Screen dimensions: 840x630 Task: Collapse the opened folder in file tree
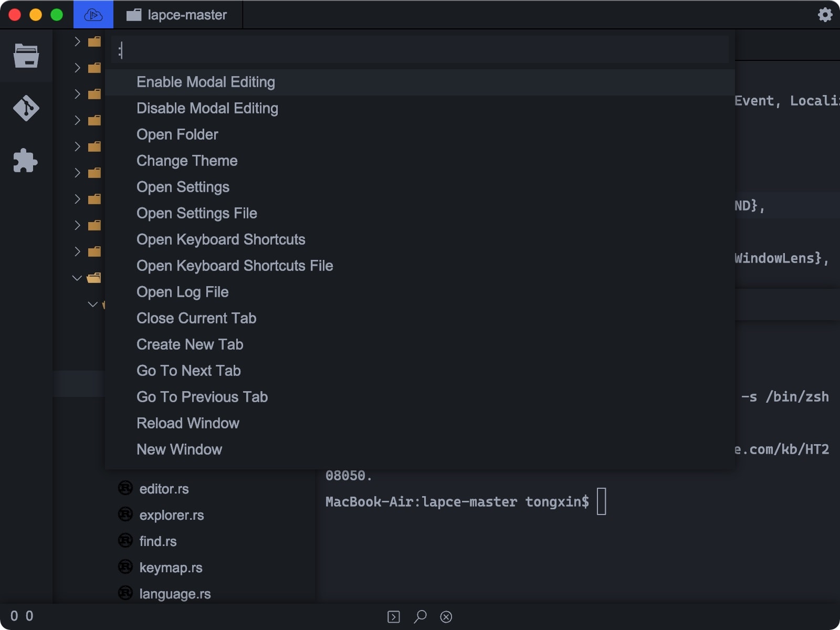[x=77, y=278]
